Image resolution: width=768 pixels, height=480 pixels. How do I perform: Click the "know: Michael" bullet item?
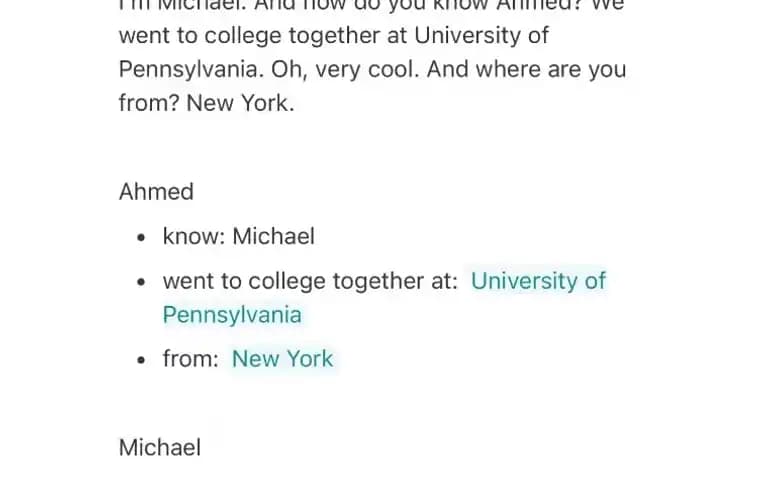coord(239,236)
